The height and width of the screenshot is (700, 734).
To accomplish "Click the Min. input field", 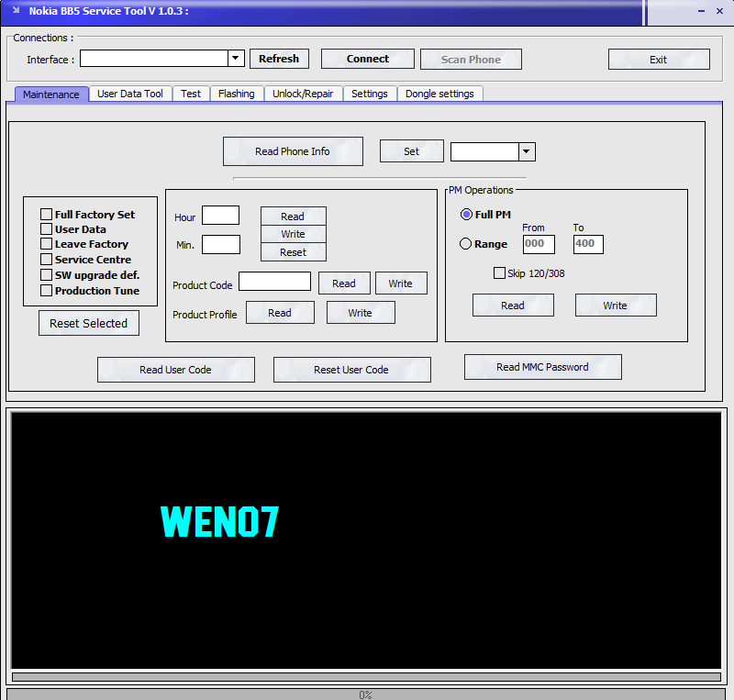I will click(221, 244).
